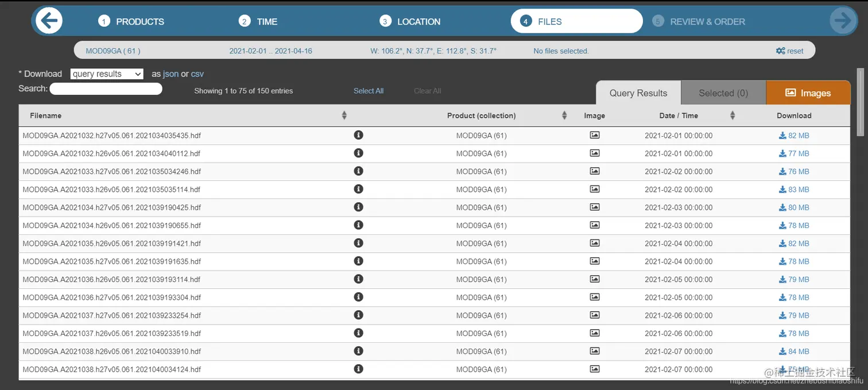View image for file ending 2021039233519.hdf
868x390 pixels.
[x=595, y=333]
